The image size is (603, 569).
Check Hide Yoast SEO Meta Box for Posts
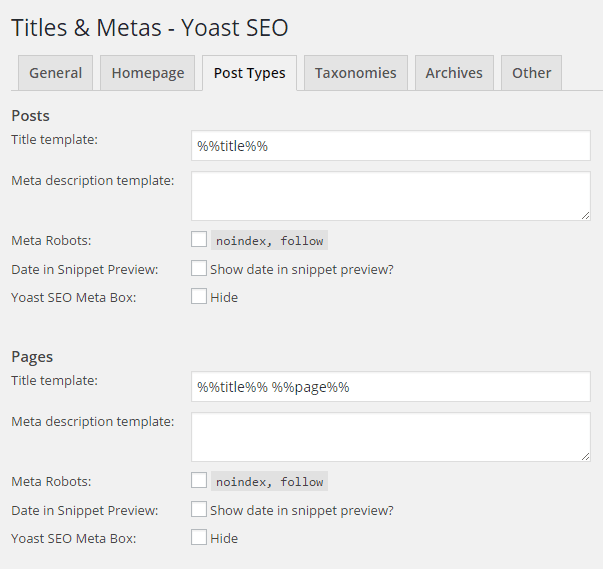pyautogui.click(x=199, y=296)
